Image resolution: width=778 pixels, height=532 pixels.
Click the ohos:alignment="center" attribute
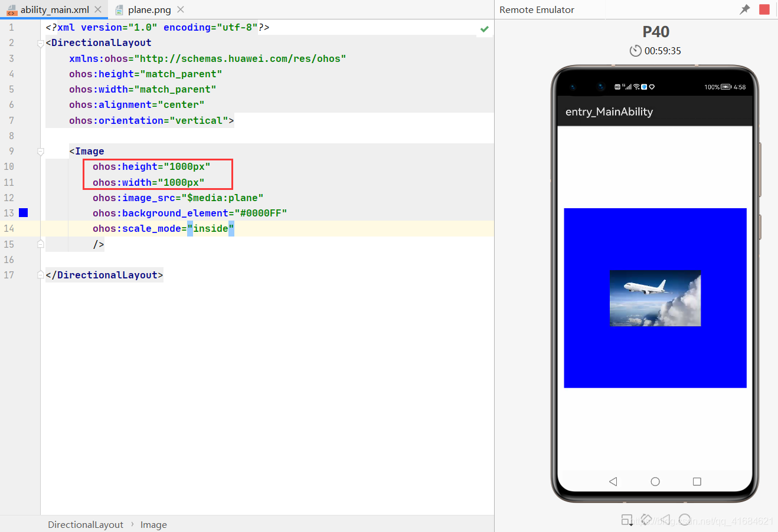point(136,104)
